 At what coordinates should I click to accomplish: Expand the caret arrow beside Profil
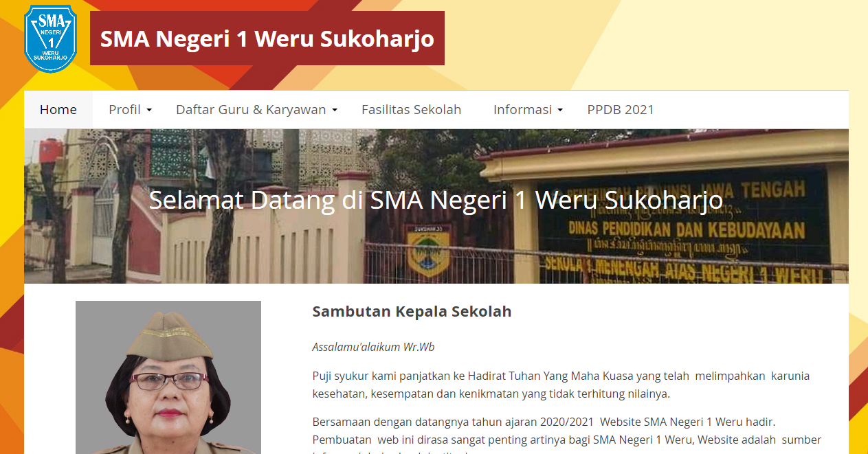click(149, 111)
